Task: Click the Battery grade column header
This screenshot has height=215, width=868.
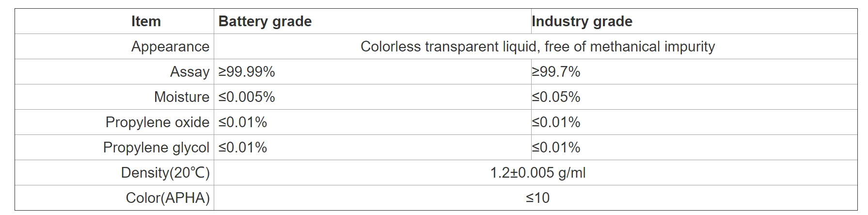Action: pyautogui.click(x=265, y=21)
